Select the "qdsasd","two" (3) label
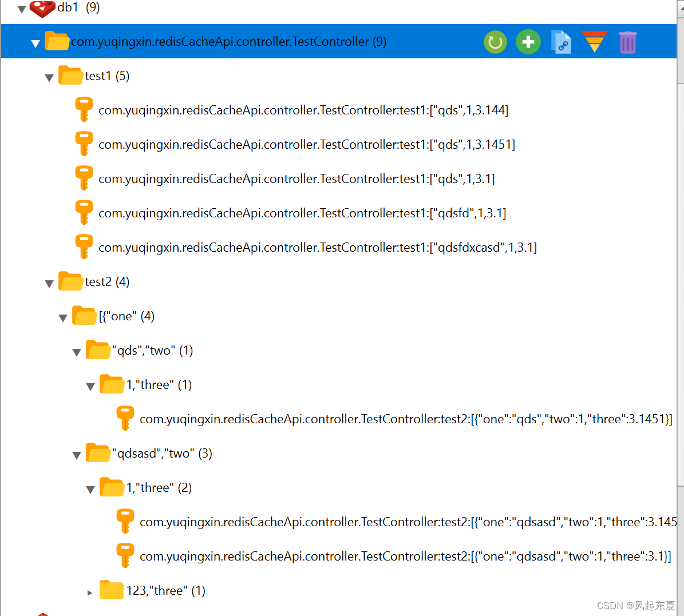Image resolution: width=684 pixels, height=616 pixels. click(x=163, y=454)
